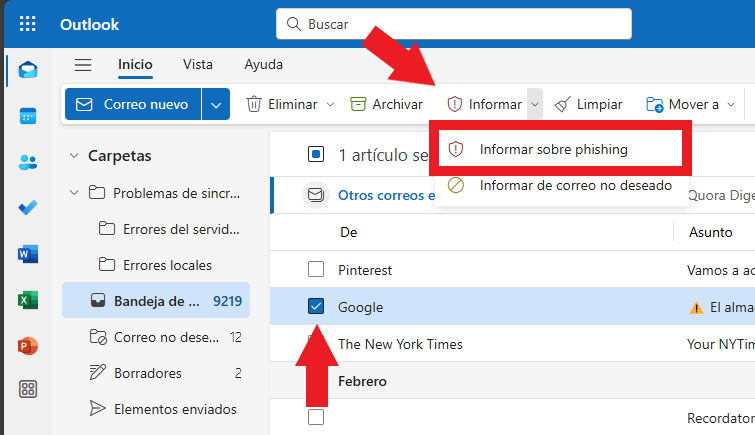Screen dimensions: 755x435
Task: Click the Mover a folder icon
Action: click(655, 104)
